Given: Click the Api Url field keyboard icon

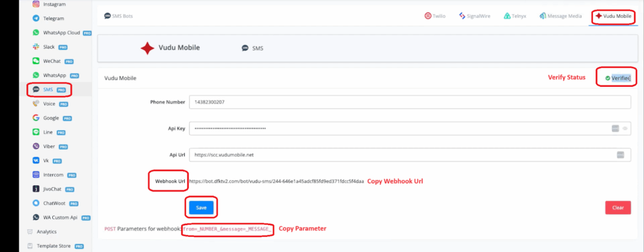Looking at the screenshot, I should (619, 155).
